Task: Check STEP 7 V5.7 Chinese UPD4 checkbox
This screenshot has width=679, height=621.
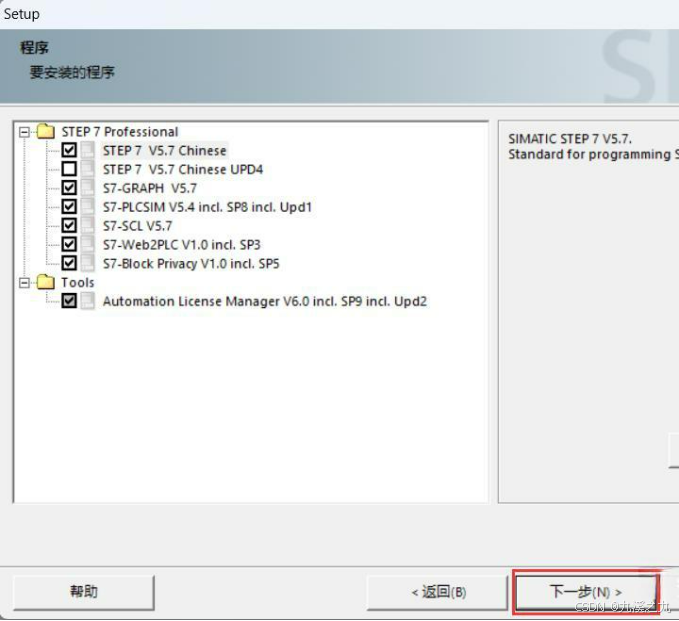Action: point(69,169)
